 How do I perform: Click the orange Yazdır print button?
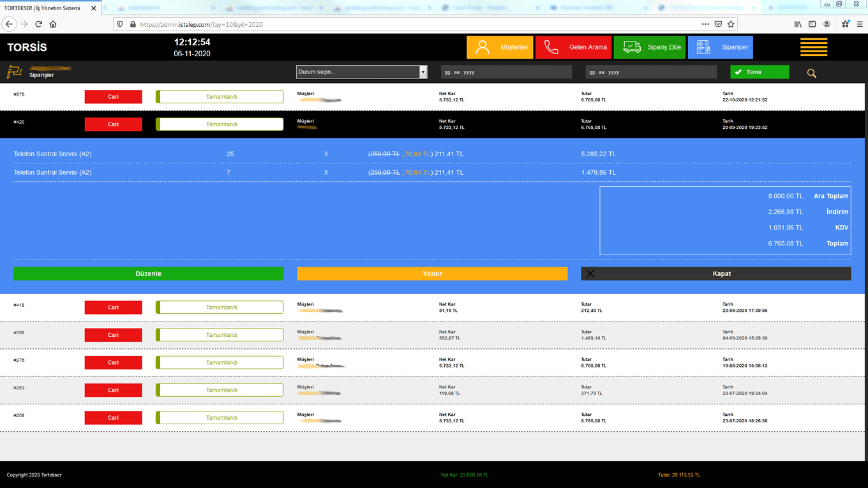[x=432, y=274]
